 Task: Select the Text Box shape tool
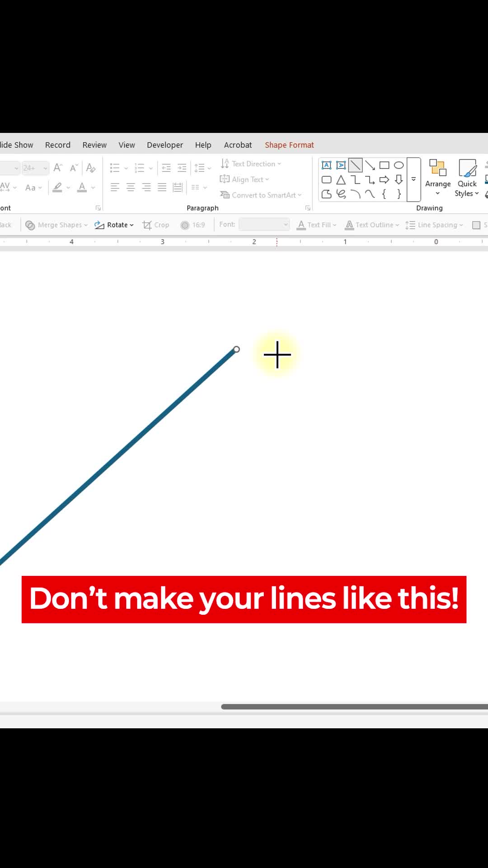pos(326,165)
